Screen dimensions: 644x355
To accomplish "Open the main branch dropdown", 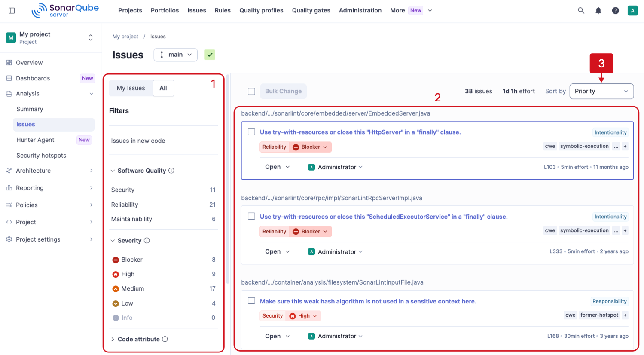I will point(176,55).
